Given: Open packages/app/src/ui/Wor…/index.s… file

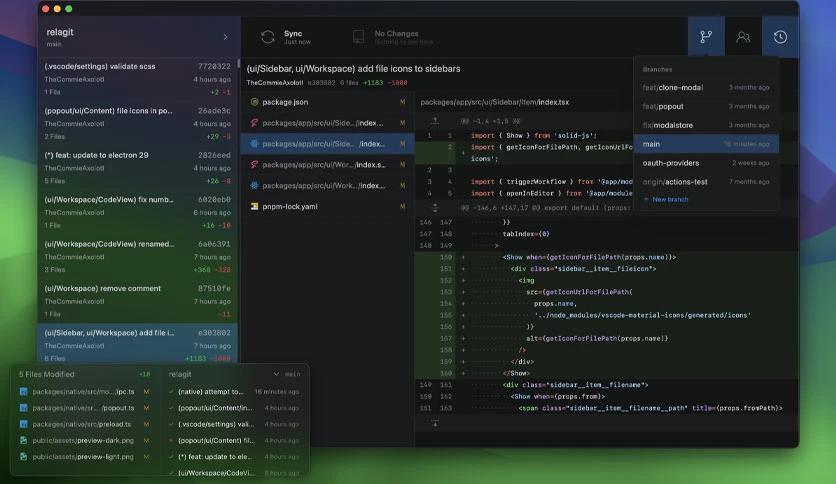Looking at the screenshot, I should pyautogui.click(x=328, y=164).
